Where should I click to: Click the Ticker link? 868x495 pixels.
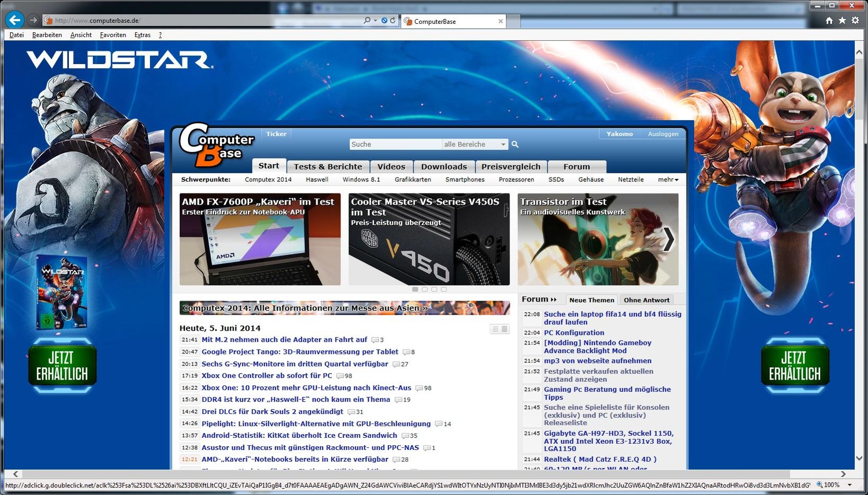click(x=276, y=134)
